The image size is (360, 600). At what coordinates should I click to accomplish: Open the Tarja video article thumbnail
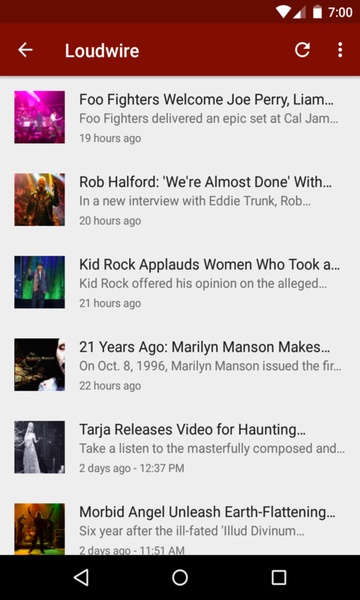(40, 447)
